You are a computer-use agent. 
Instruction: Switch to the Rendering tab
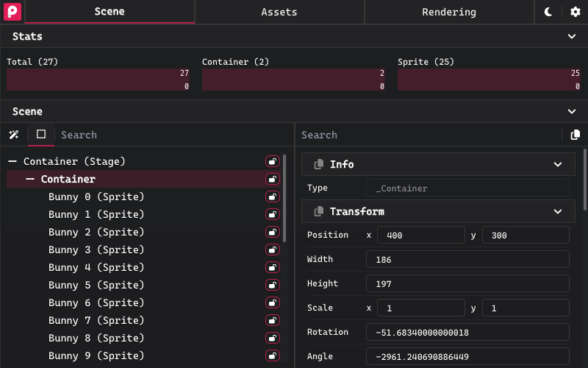[x=449, y=12]
